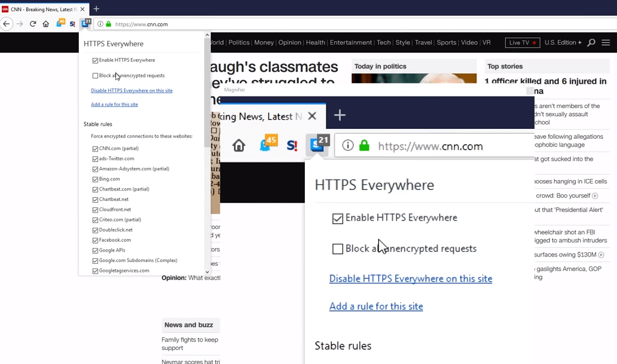Screen dimensions: 617x364
Task: Click the video icon after 'owing $130M'
Action: [x=601, y=255]
